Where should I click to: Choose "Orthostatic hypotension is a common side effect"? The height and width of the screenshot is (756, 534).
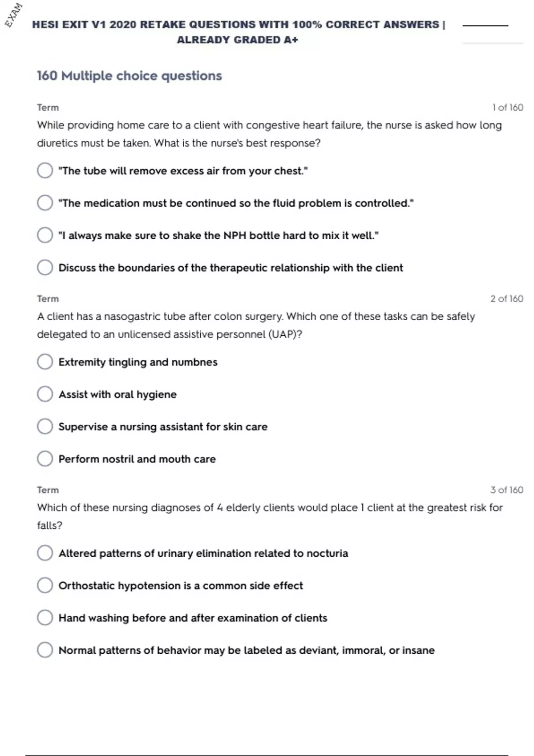(45, 585)
